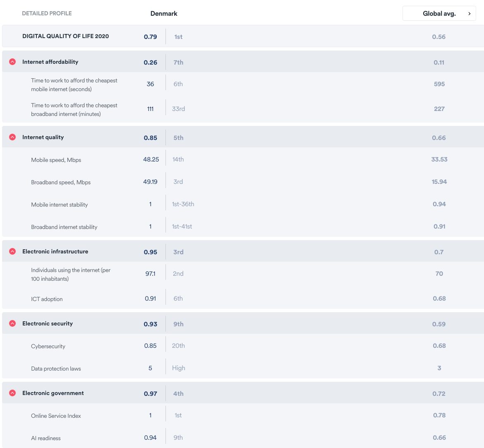The image size is (484, 448).
Task: Collapse the Internet affordability section
Action: (x=12, y=62)
